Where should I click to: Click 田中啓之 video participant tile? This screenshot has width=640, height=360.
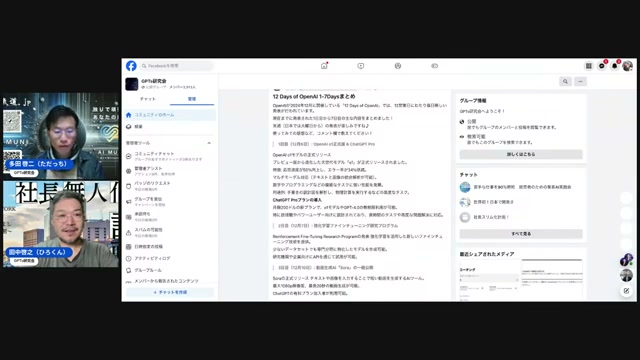point(61,224)
